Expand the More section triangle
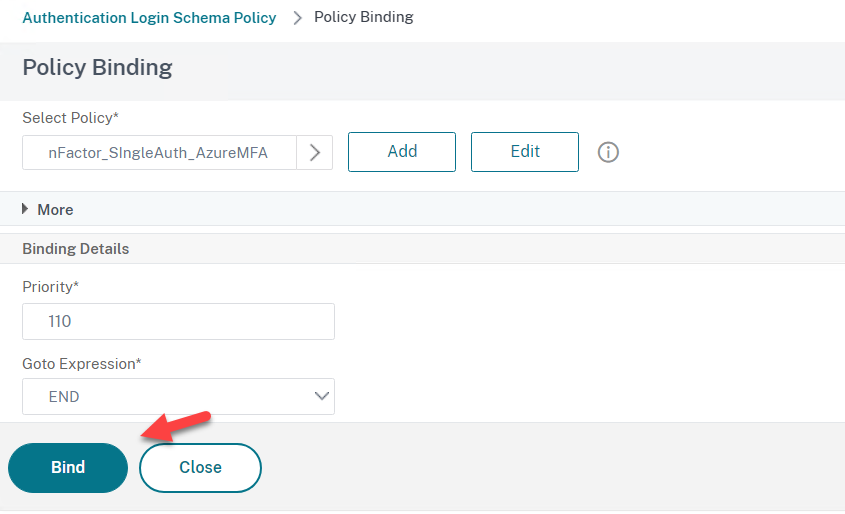The image size is (845, 514). pyautogui.click(x=25, y=209)
